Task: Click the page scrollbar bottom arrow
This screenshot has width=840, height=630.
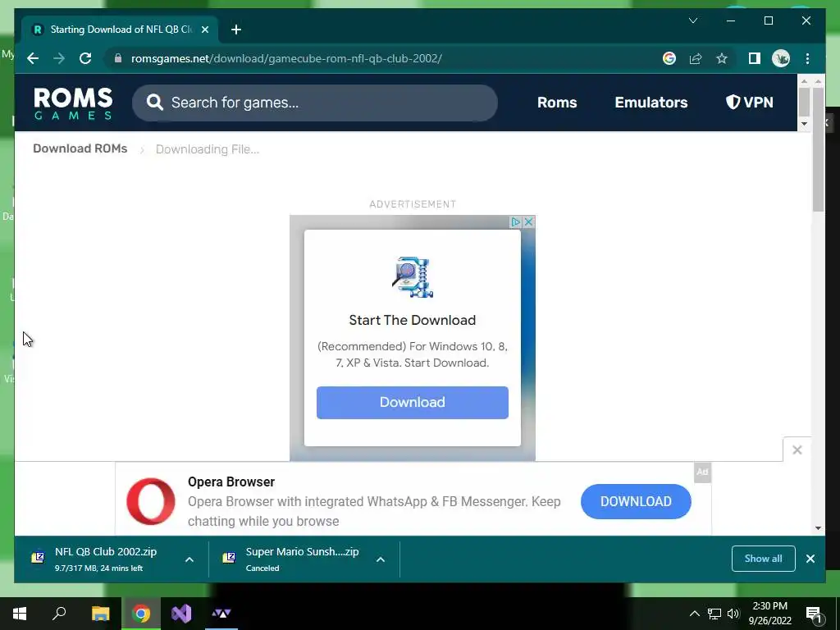Action: tap(818, 528)
